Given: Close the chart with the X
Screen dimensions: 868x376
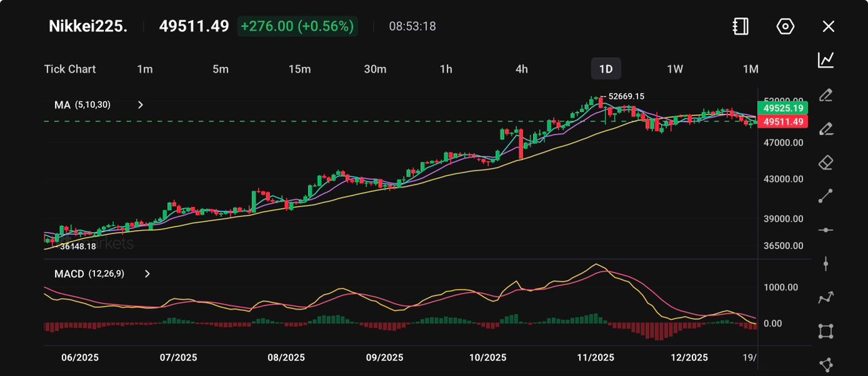Looking at the screenshot, I should [x=828, y=26].
